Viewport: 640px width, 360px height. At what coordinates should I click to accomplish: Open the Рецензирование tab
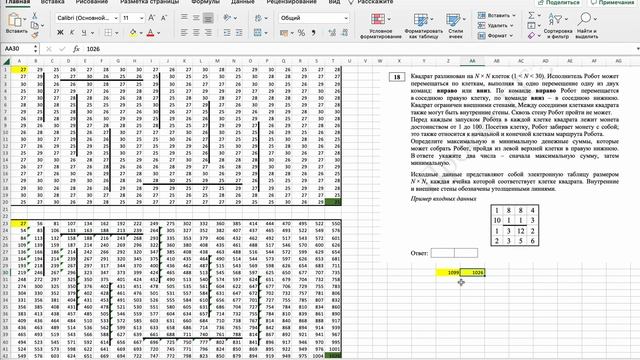[291, 2]
